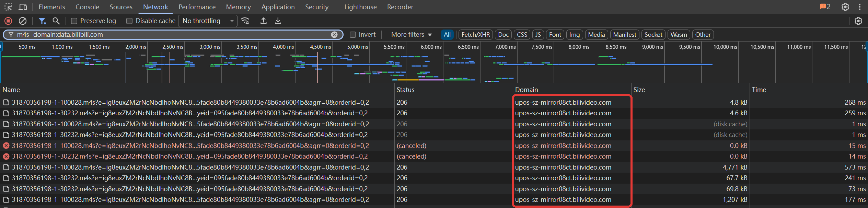
Task: Expand the More filters dropdown
Action: click(x=411, y=35)
